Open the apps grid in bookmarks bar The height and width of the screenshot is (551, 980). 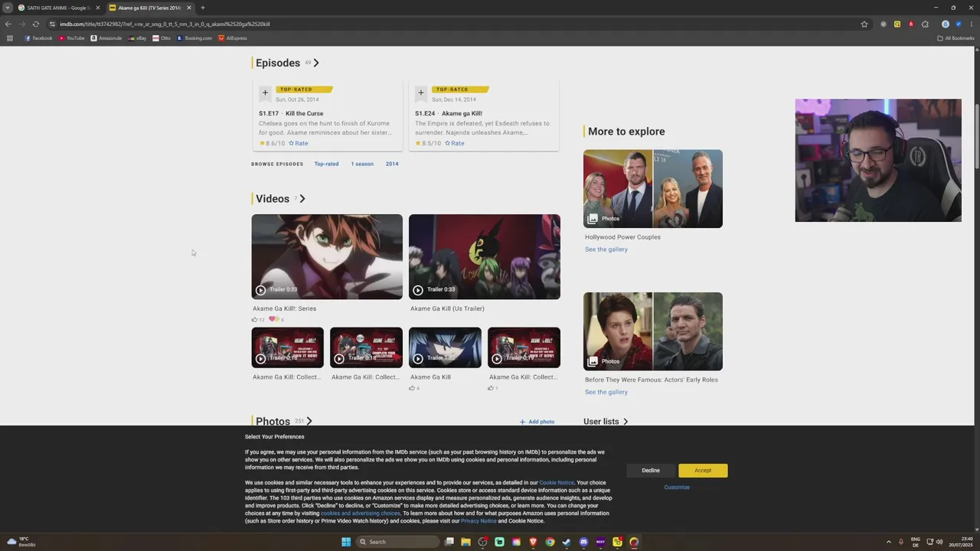pyautogui.click(x=10, y=38)
